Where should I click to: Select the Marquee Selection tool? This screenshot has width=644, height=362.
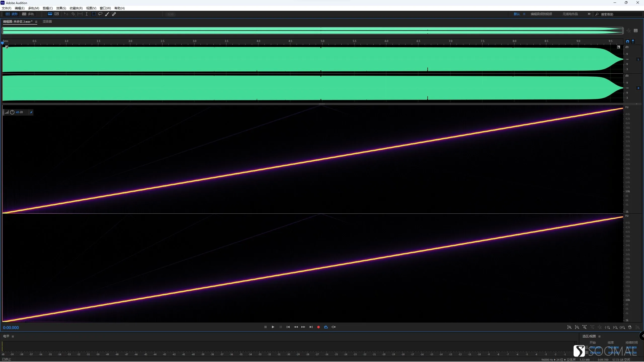pyautogui.click(x=94, y=14)
